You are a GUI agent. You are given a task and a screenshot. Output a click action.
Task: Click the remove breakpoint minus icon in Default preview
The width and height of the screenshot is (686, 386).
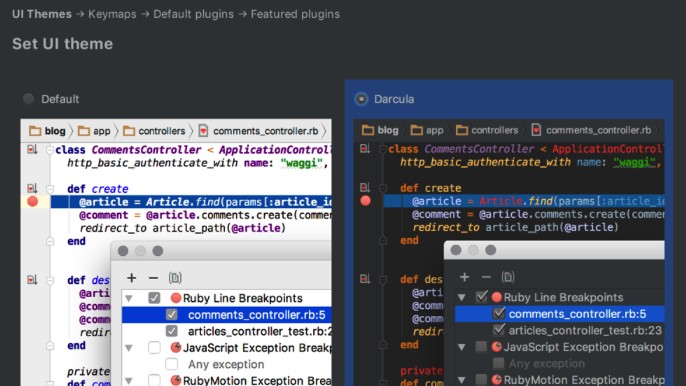[x=153, y=278]
